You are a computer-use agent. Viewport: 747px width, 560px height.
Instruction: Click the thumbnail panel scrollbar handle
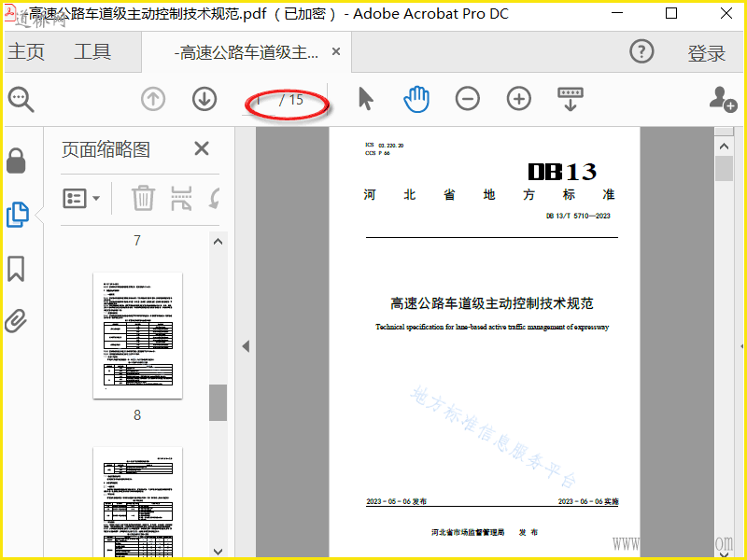tap(218, 402)
